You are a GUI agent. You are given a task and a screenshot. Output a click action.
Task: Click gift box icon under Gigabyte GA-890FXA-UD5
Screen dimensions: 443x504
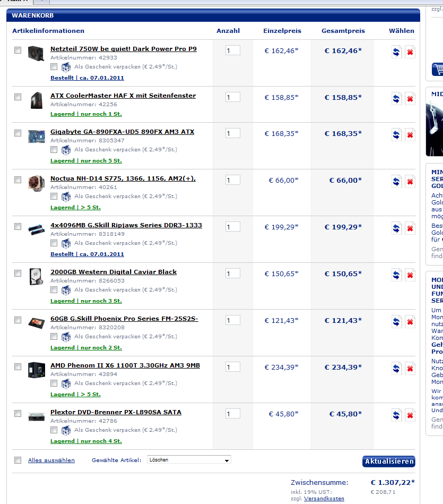coord(66,150)
